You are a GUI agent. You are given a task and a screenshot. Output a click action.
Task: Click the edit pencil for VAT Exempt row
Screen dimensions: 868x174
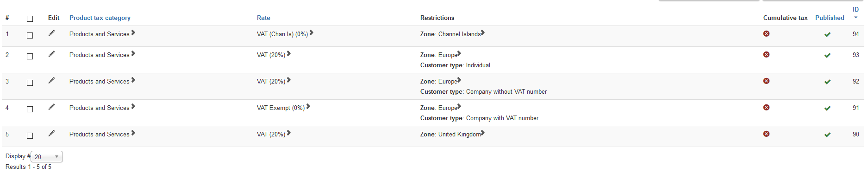pyautogui.click(x=51, y=107)
